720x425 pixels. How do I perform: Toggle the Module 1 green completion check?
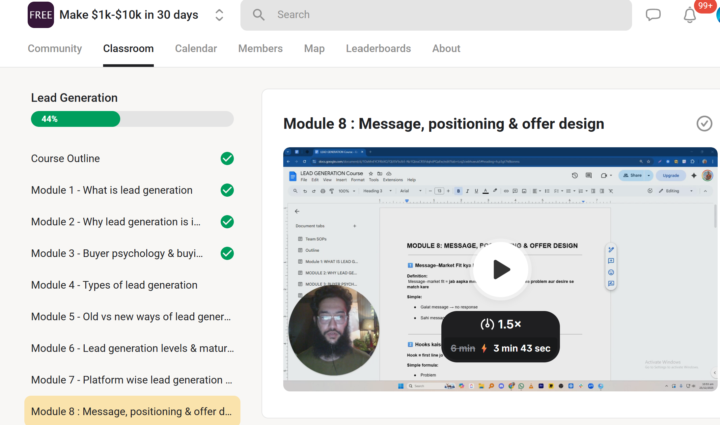click(x=227, y=190)
